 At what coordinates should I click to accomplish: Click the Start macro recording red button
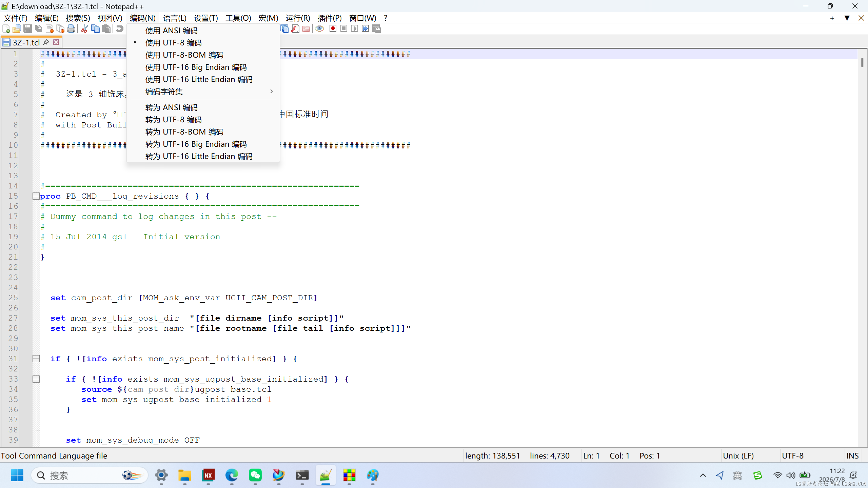(x=333, y=29)
